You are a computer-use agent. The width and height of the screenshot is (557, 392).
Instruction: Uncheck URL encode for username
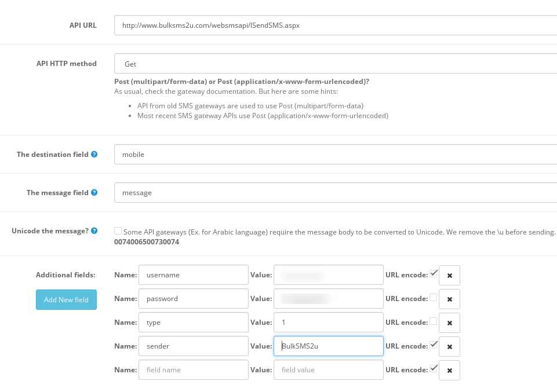point(434,274)
